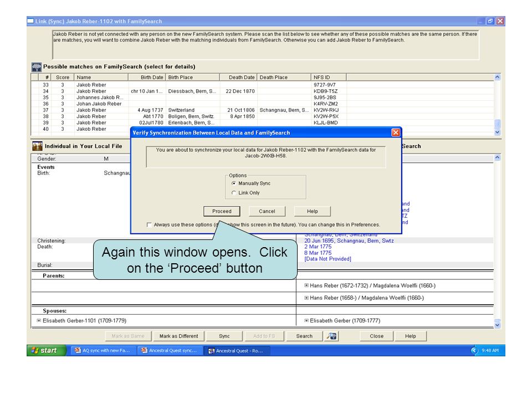Screen dimensions: 532x399
Task: Click FamilySearch date 8 Mar 1775
Action: pos(318,253)
